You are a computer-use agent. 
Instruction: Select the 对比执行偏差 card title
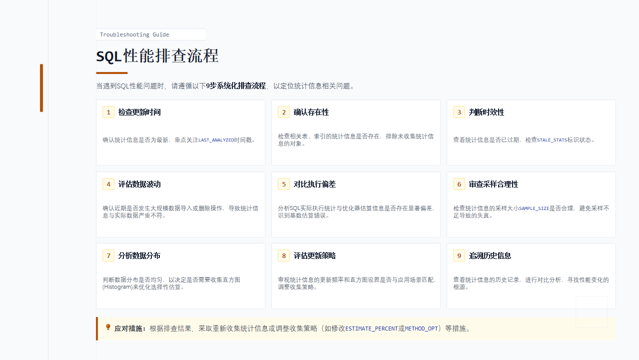pyautogui.click(x=315, y=184)
